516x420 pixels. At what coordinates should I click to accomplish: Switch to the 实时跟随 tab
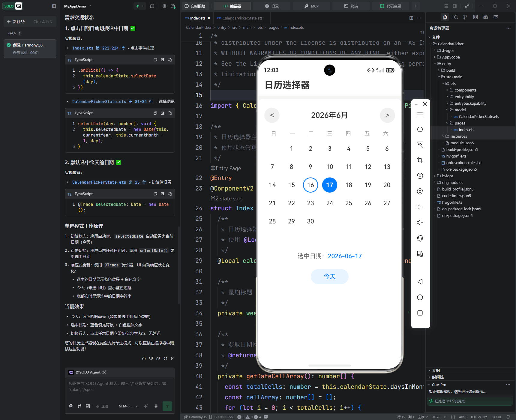[x=195, y=6]
